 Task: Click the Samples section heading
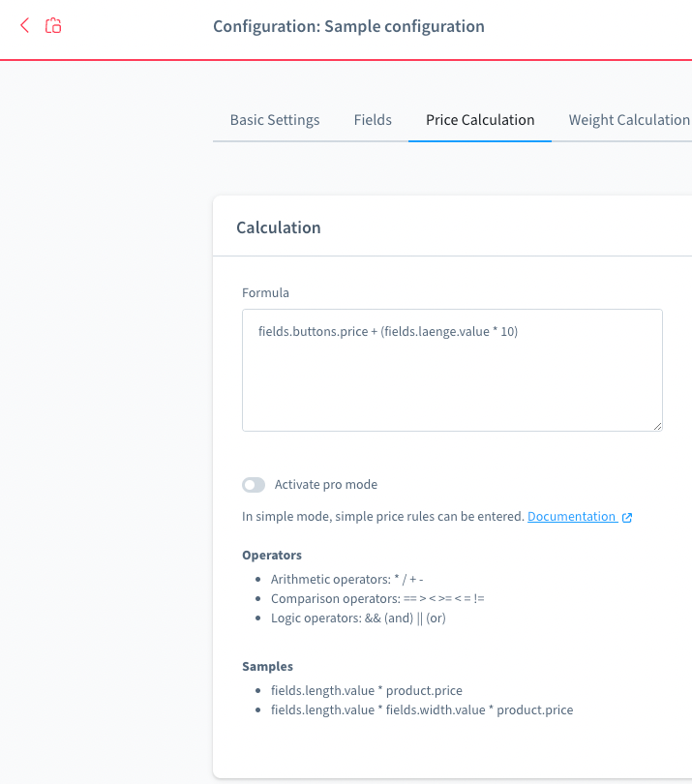pos(267,667)
